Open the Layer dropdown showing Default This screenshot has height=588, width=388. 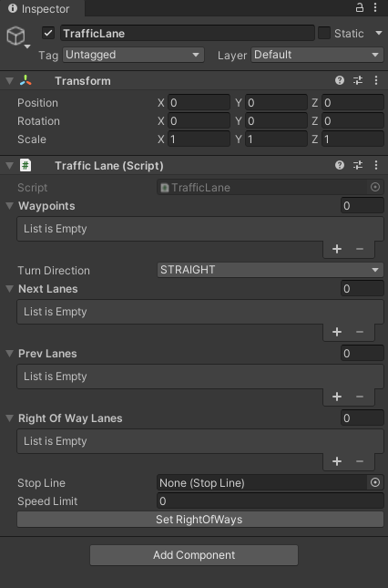coord(317,55)
